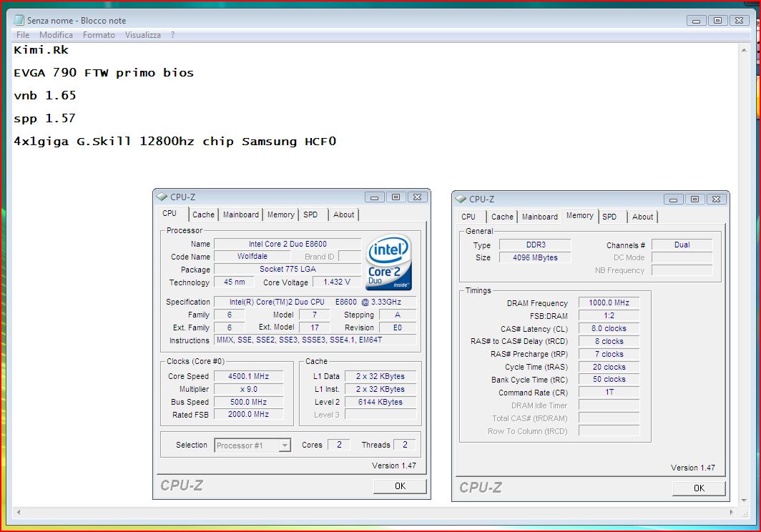Click the Code Name field 'Wolfdale'
The height and width of the screenshot is (532, 761).
(252, 256)
